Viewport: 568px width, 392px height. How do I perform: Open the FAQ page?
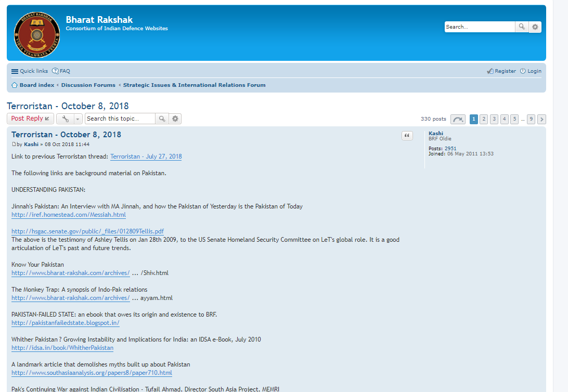pyautogui.click(x=61, y=71)
